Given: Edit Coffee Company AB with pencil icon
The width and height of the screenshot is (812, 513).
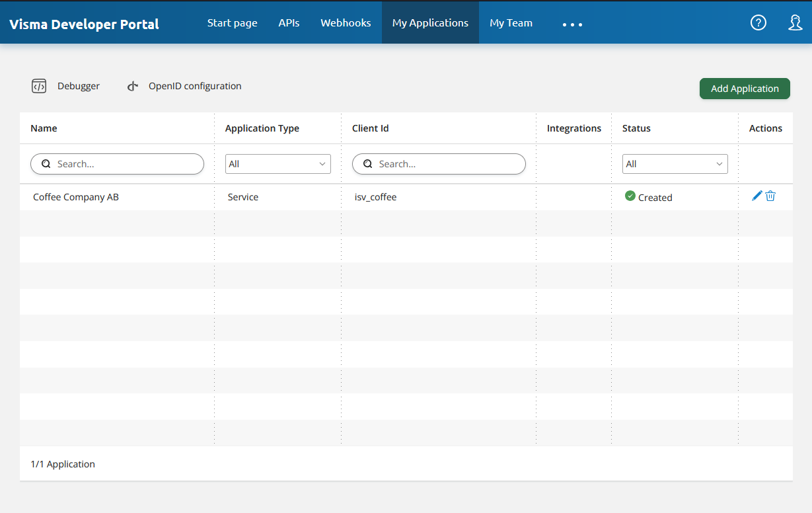Looking at the screenshot, I should (757, 196).
